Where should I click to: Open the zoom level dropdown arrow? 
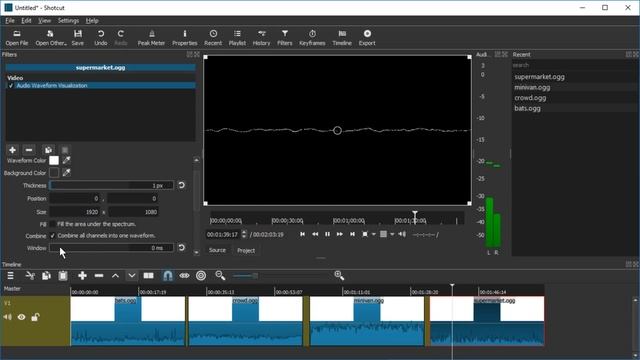pyautogui.click(x=373, y=234)
